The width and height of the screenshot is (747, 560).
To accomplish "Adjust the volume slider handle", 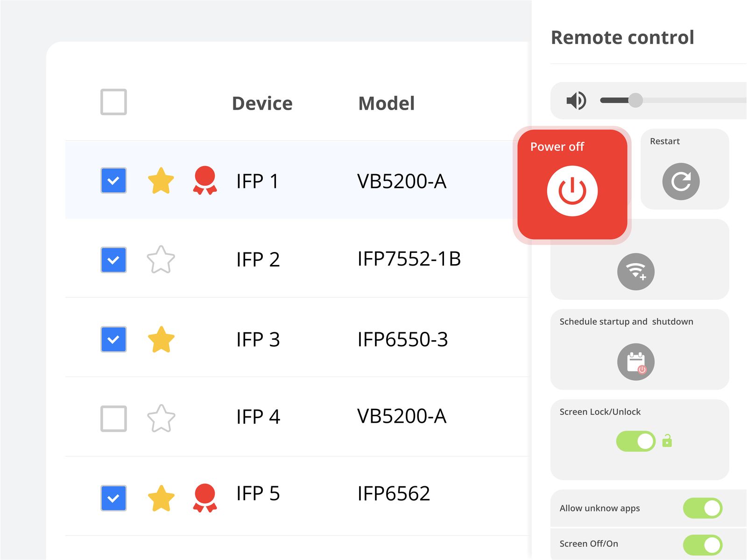I will click(635, 100).
